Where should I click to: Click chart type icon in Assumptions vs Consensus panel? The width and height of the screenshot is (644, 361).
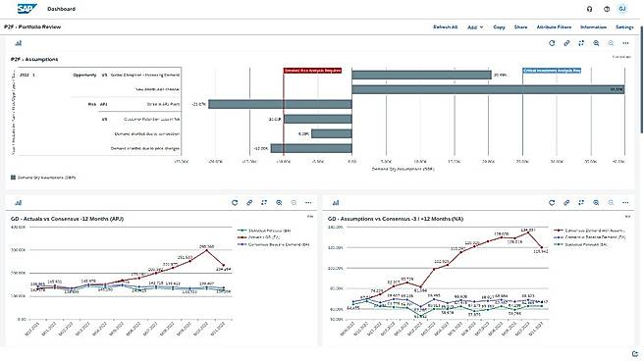click(336, 203)
